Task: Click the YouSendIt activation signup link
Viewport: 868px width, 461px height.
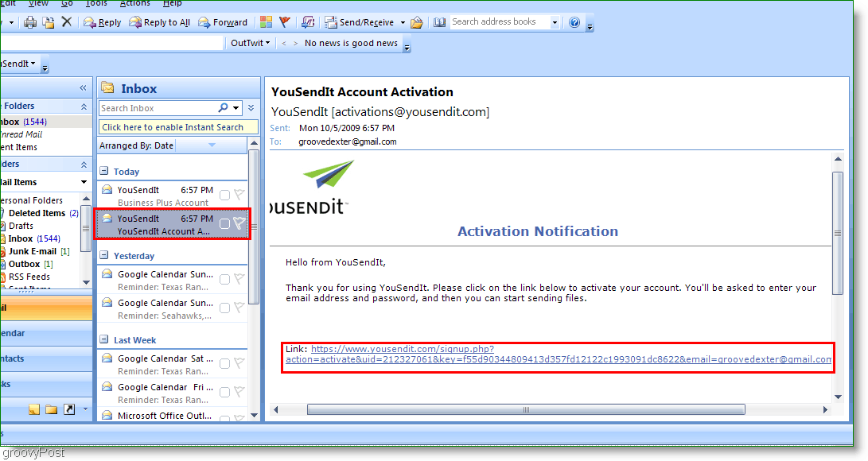Action: point(559,354)
